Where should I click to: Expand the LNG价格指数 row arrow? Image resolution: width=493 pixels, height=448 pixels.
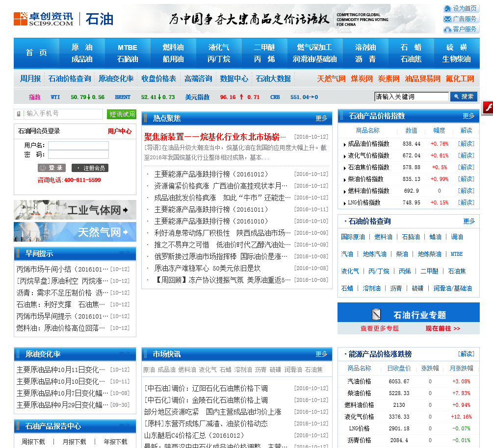coord(344,203)
